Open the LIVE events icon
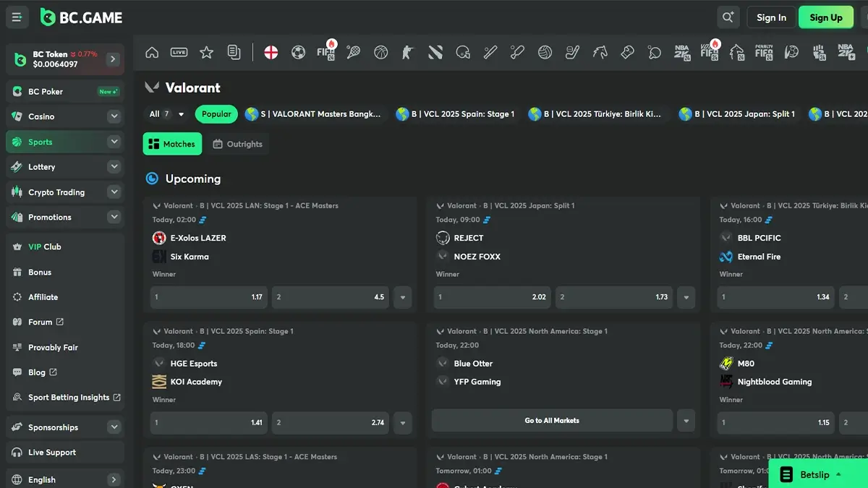This screenshot has width=868, height=488. 179,53
